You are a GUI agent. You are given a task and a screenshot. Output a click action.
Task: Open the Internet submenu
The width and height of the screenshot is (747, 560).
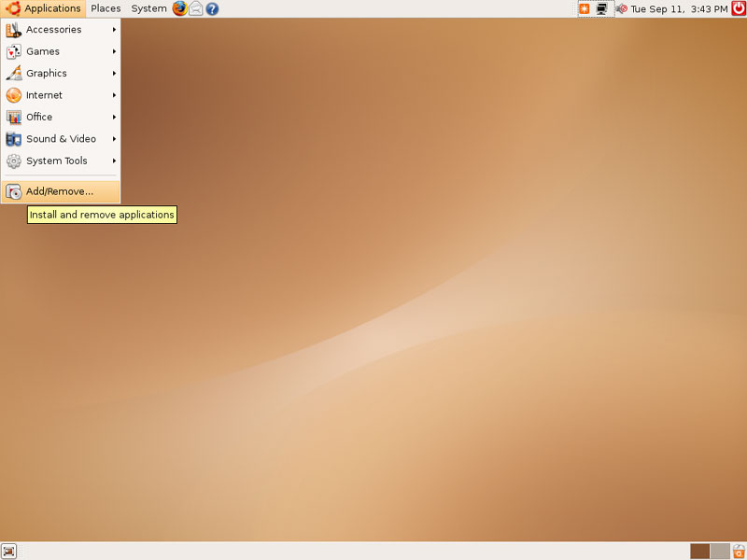[x=61, y=95]
